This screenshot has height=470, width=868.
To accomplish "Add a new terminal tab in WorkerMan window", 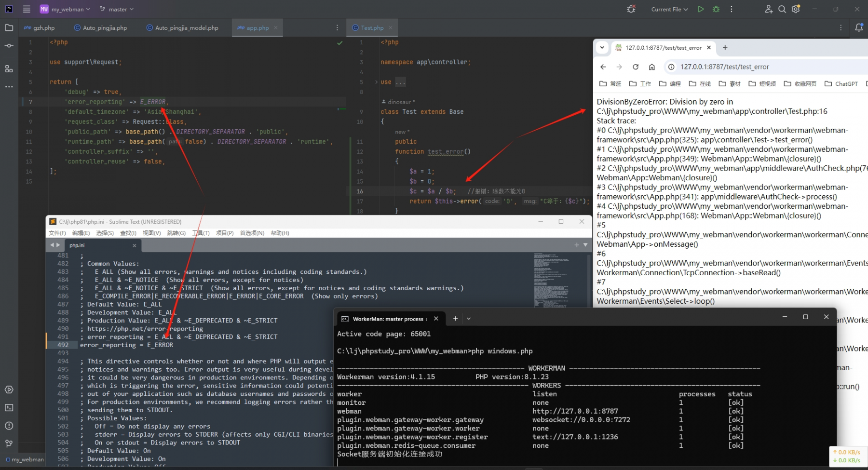I will 455,319.
